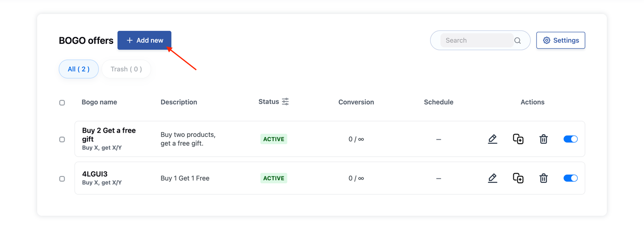
Task: Open the Settings button
Action: point(561,41)
